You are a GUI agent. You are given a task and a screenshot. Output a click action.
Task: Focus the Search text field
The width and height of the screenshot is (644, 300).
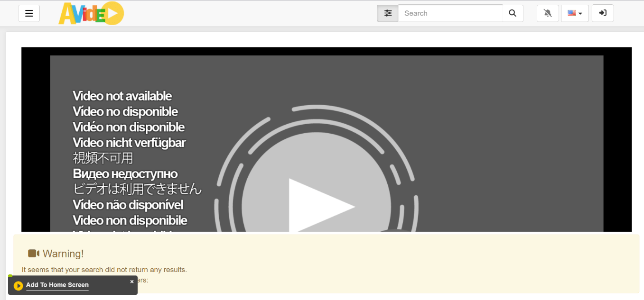[x=451, y=13]
